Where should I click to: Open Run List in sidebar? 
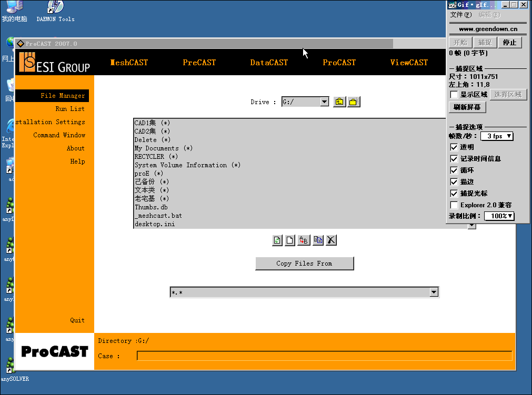[x=70, y=109]
